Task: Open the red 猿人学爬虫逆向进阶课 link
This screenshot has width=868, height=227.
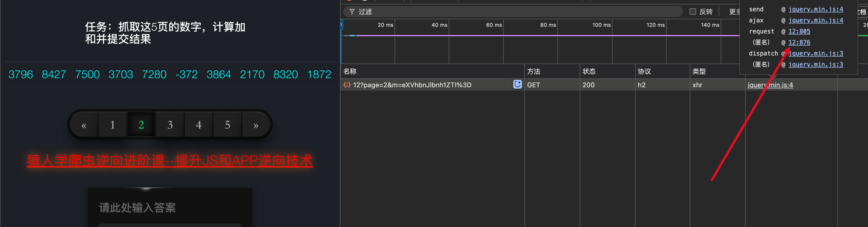Action: point(170,161)
